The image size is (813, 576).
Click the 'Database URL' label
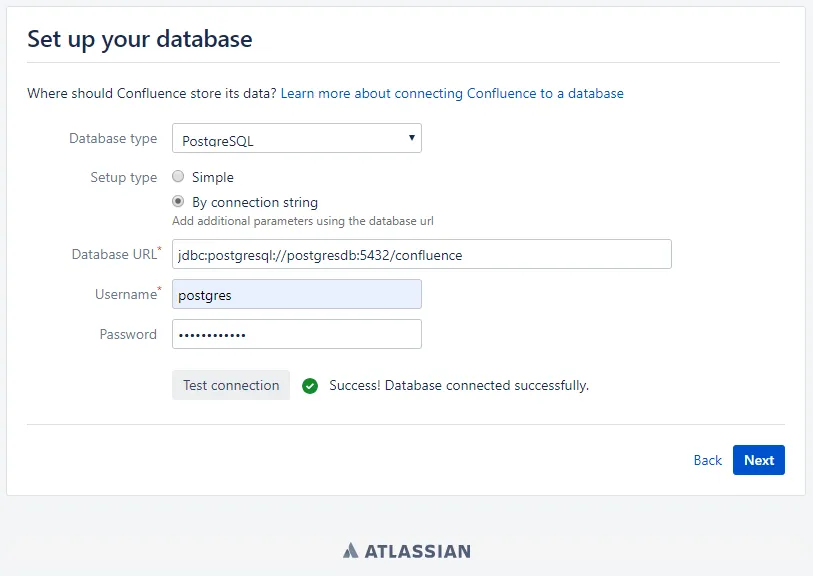coord(114,254)
